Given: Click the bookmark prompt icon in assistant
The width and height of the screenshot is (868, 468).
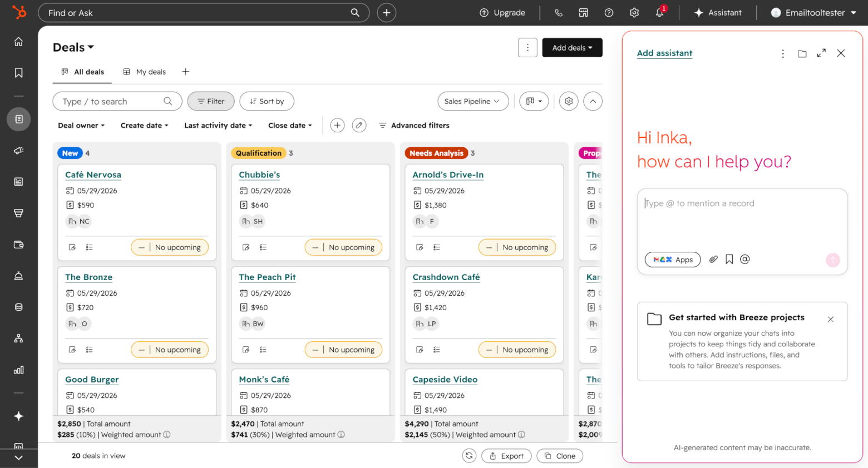Looking at the screenshot, I should (x=729, y=259).
